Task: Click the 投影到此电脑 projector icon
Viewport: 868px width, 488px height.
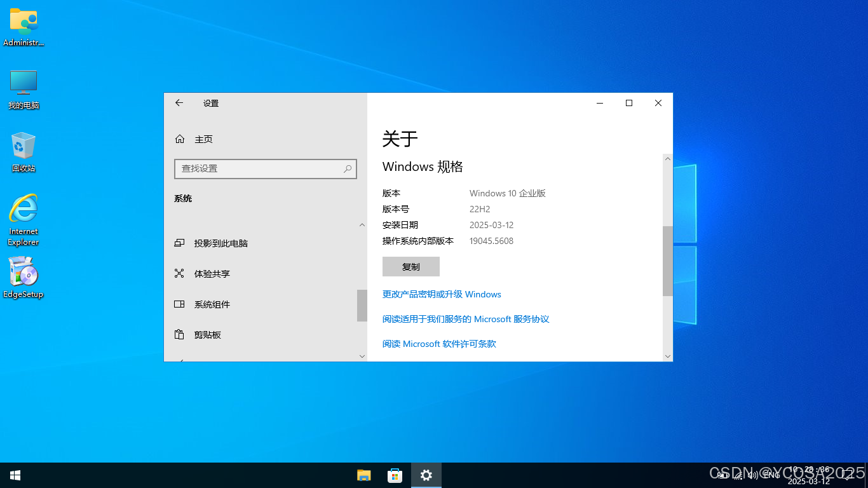Action: click(179, 243)
